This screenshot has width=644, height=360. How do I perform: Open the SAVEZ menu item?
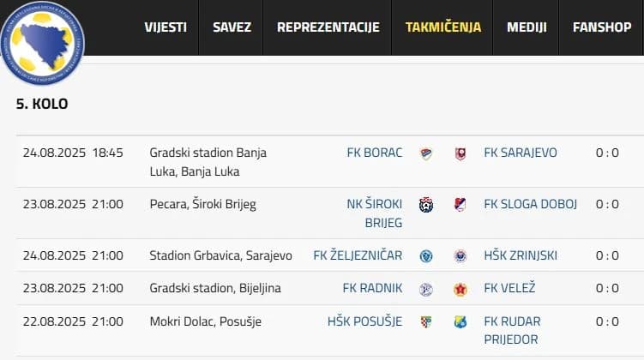232,27
